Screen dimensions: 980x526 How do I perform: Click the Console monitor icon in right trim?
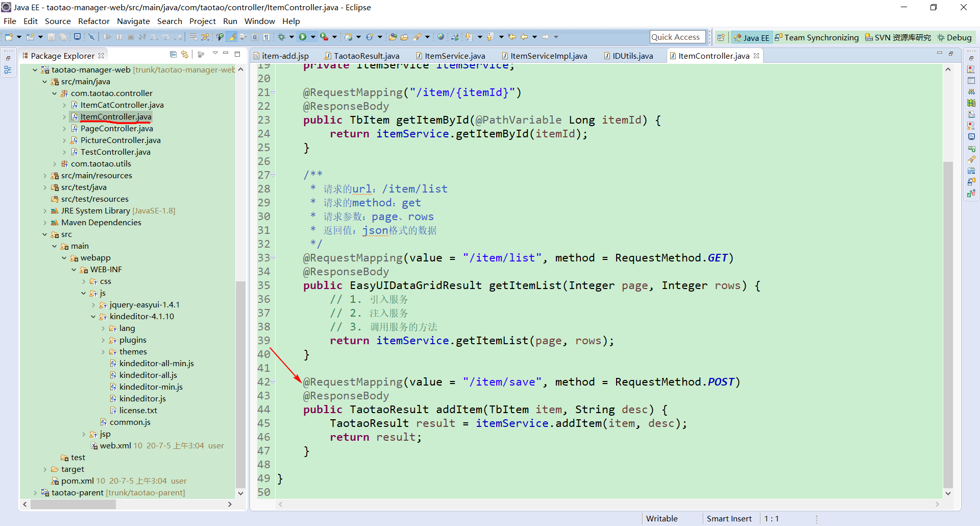pos(971,137)
